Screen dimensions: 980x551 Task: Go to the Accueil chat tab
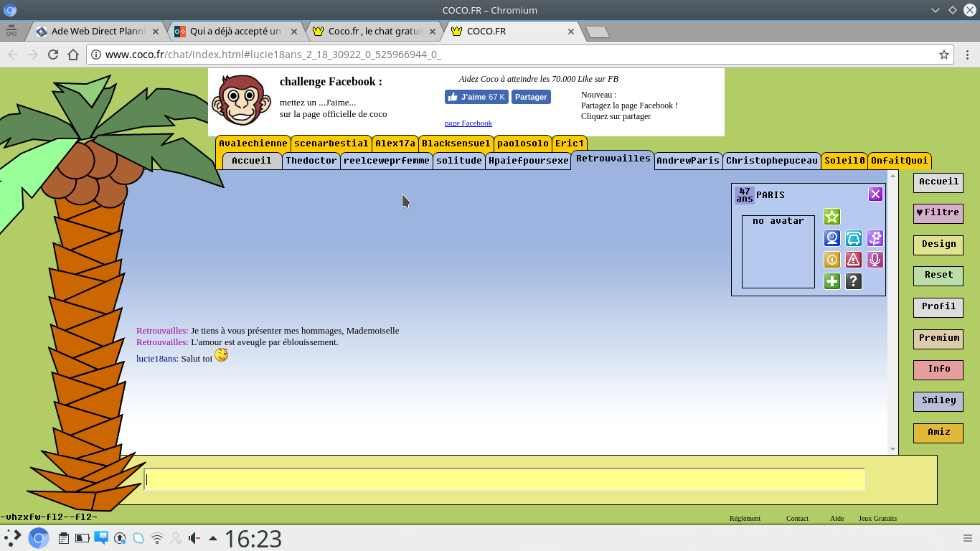coord(252,161)
